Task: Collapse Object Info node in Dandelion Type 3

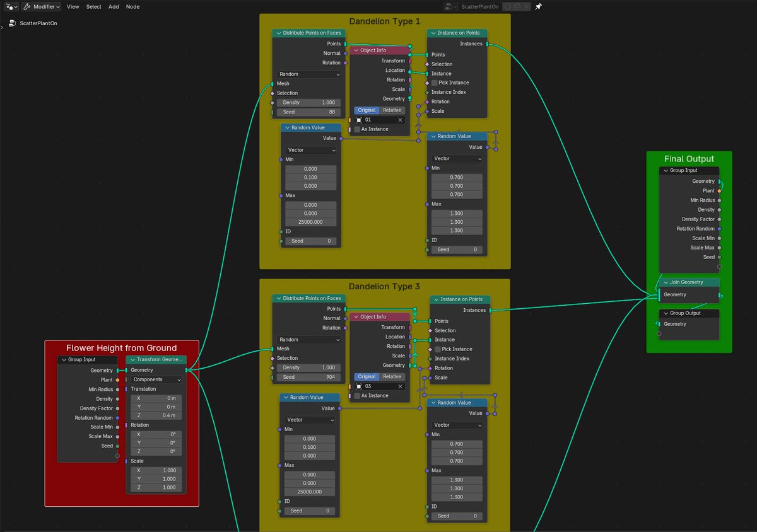Action: [356, 317]
